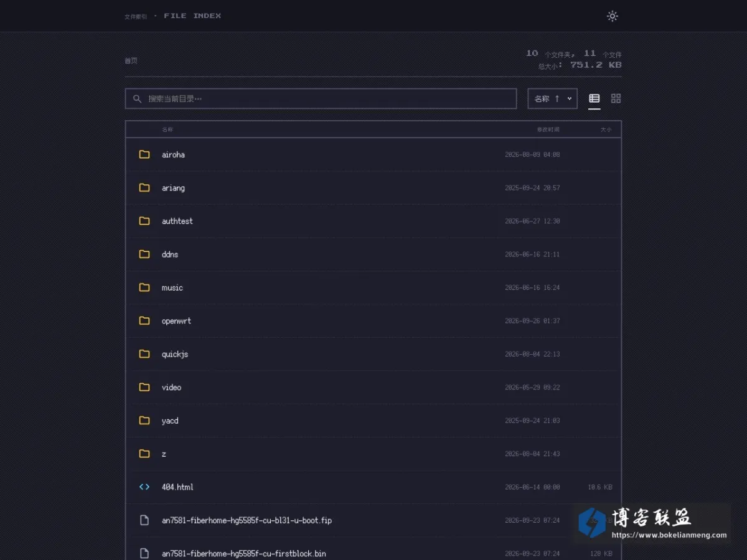Click the file icon beside the firstblock.bin file
The height and width of the screenshot is (560, 747).
pos(144,553)
